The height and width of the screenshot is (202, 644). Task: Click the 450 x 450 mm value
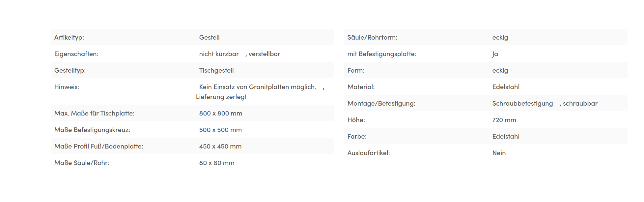(220, 146)
